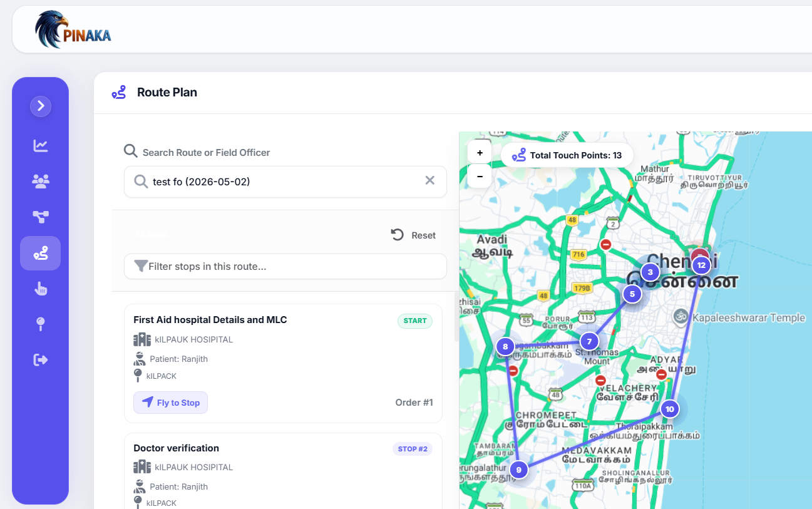Click the location pin icon beside kILPACK in first card
The height and width of the screenshot is (509, 812).
(138, 376)
